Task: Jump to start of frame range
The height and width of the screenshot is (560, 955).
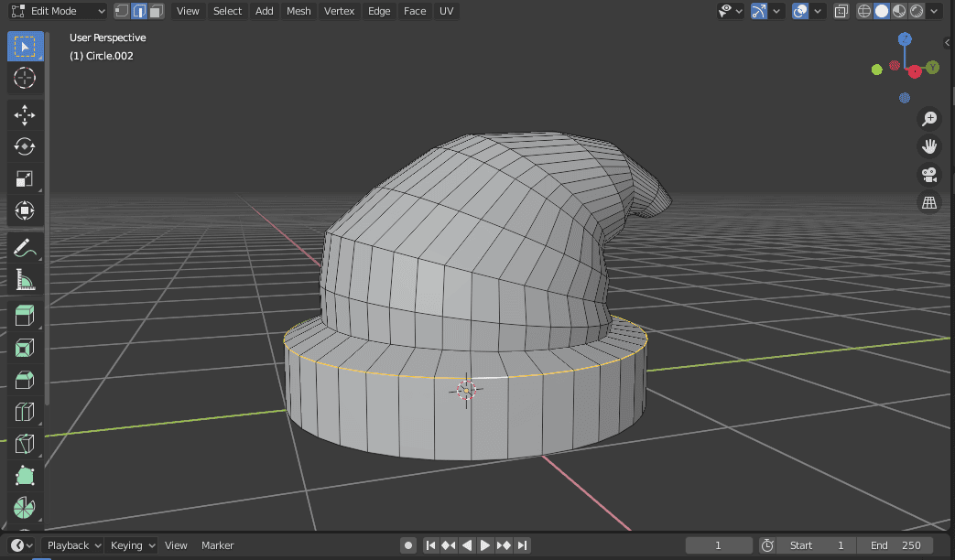Action: [x=431, y=544]
